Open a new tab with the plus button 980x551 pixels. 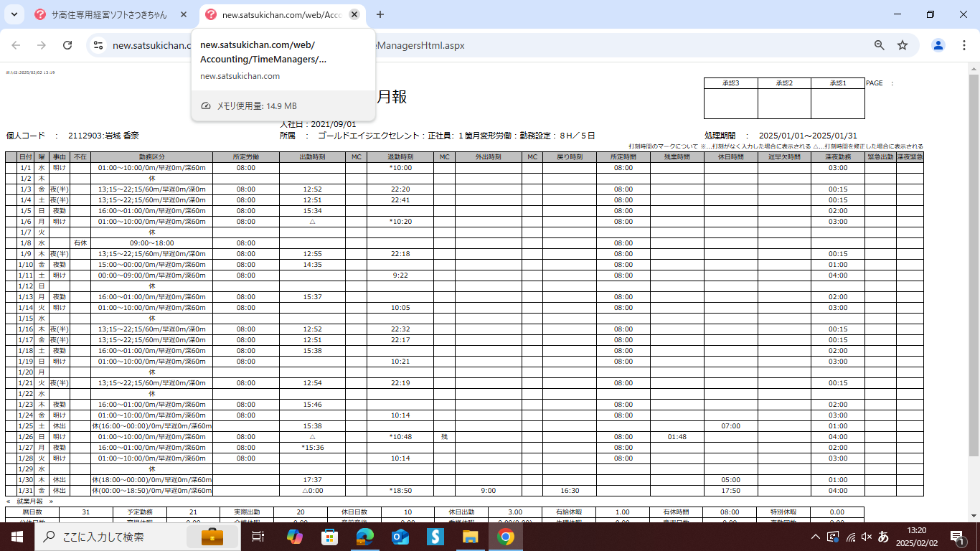pos(380,14)
